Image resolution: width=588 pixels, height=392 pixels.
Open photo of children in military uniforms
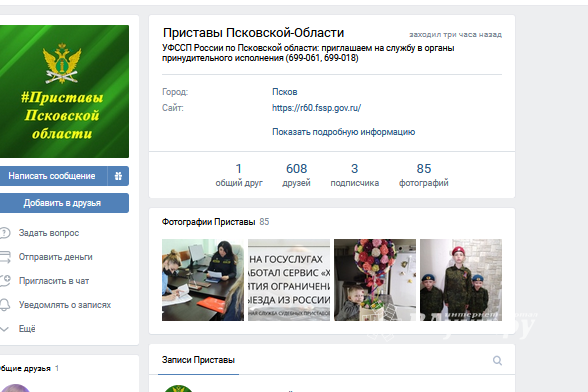coord(461,280)
